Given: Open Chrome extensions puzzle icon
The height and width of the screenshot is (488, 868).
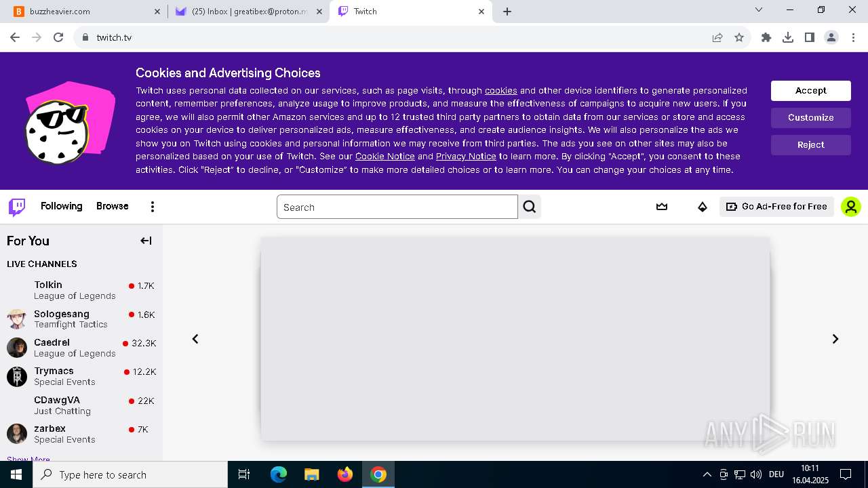Looking at the screenshot, I should (766, 37).
